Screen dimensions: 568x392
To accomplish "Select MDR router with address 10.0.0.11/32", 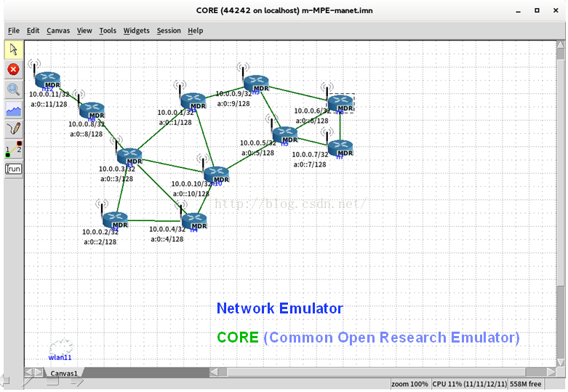I will 47,80.
